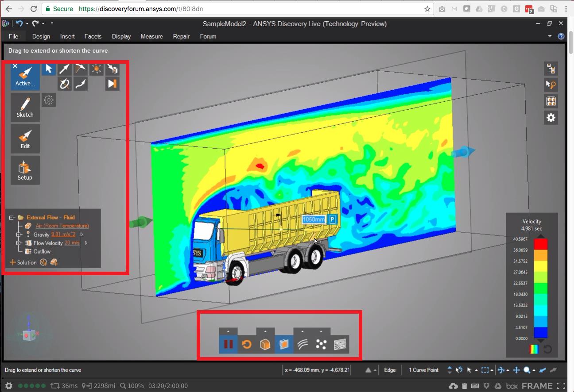Open the white settings gear at right
This screenshot has height=392, width=574.
[551, 118]
